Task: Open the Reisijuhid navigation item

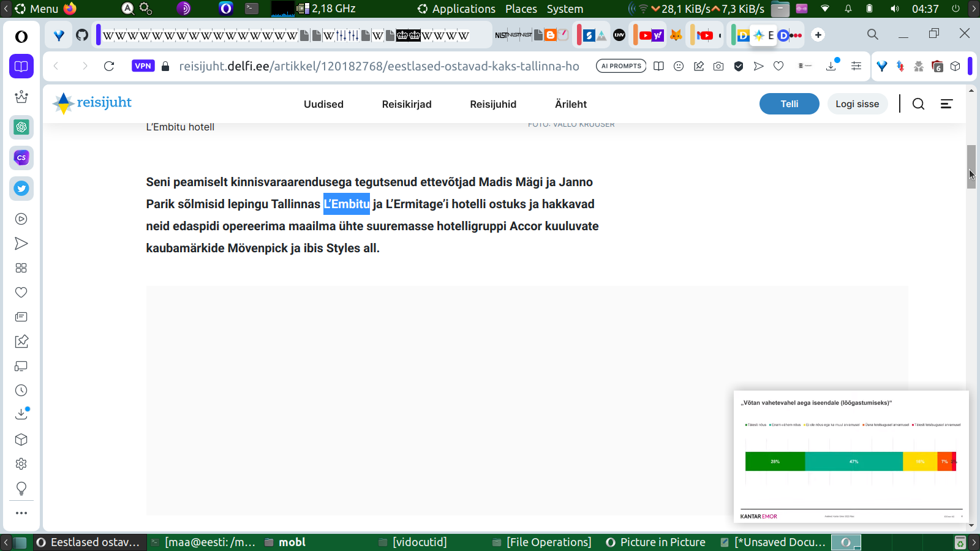Action: [493, 104]
